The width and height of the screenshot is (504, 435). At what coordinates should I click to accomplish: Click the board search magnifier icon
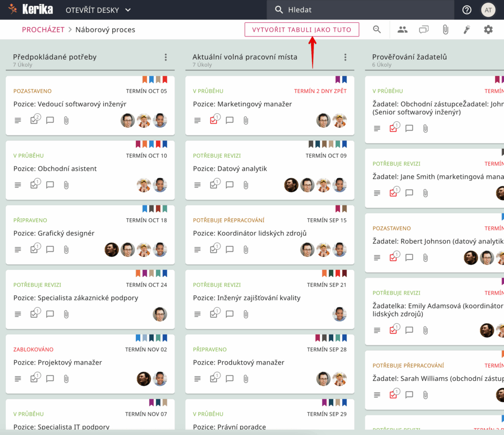pyautogui.click(x=377, y=30)
